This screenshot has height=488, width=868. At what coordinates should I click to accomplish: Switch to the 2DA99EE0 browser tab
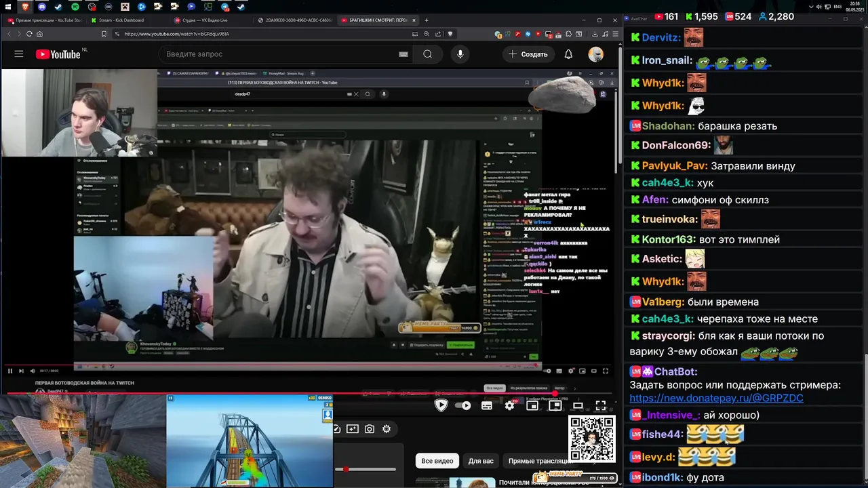coord(295,20)
